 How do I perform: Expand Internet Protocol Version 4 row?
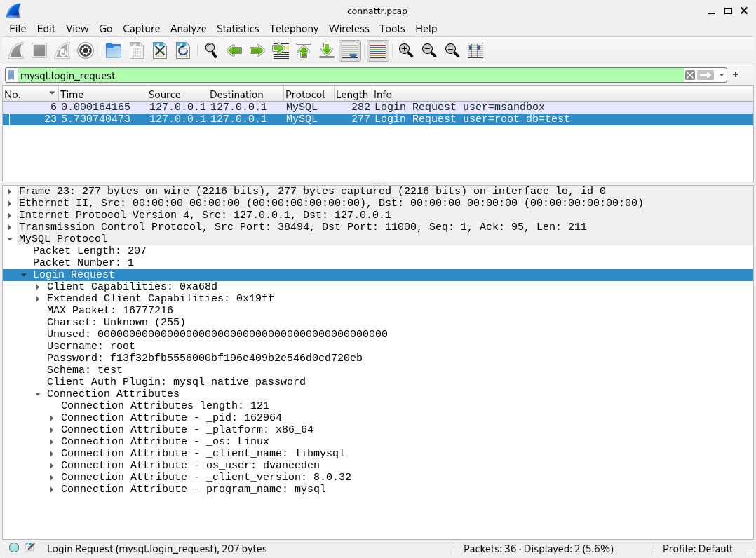tap(10, 215)
